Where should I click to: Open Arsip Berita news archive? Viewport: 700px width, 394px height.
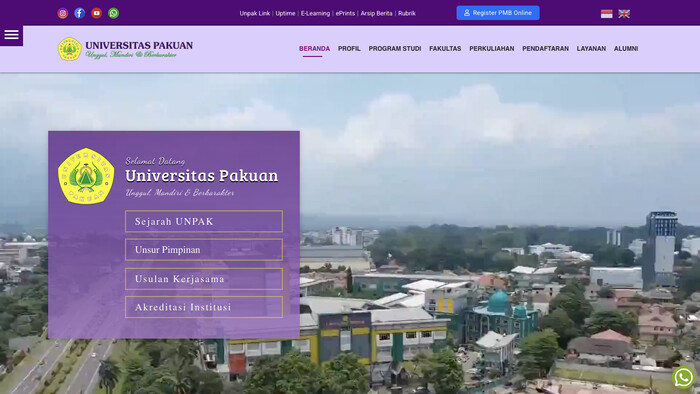376,13
